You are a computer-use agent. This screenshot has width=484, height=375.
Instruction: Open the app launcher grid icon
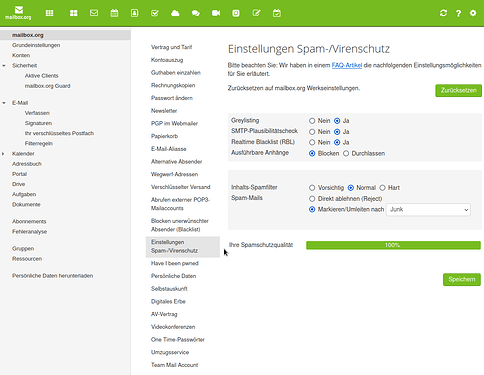[49, 13]
